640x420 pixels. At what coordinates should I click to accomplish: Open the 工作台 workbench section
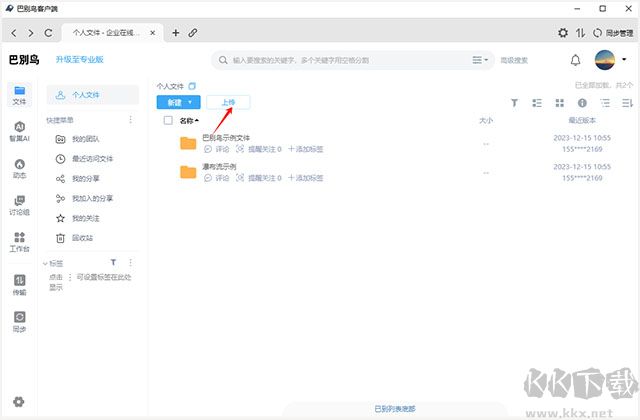pyautogui.click(x=19, y=241)
